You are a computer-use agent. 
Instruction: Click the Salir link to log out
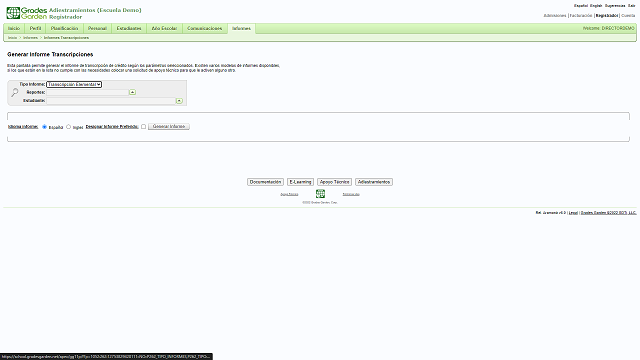coord(631,6)
